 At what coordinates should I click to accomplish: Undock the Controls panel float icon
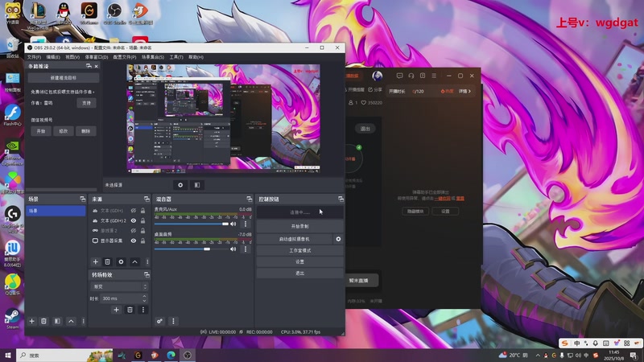(341, 199)
